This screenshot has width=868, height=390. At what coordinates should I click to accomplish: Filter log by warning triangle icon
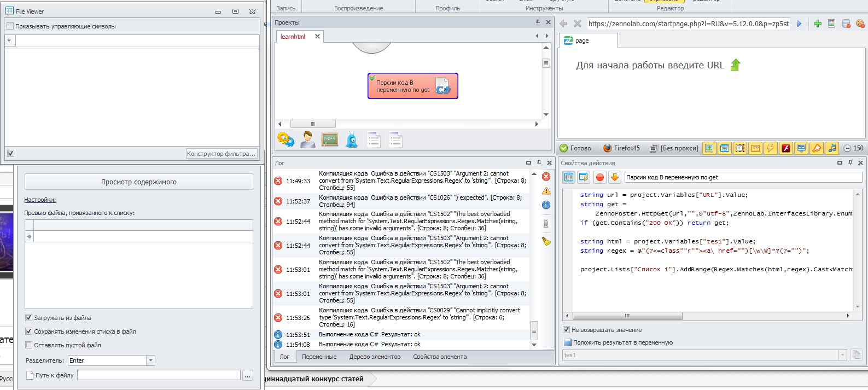click(x=546, y=191)
